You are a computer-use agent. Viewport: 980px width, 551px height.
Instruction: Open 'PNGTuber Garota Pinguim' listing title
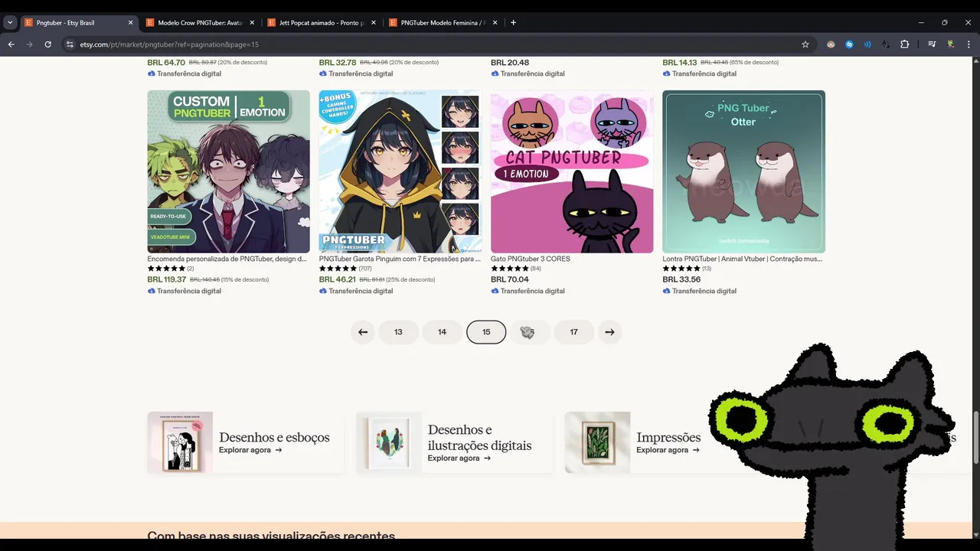point(400,259)
